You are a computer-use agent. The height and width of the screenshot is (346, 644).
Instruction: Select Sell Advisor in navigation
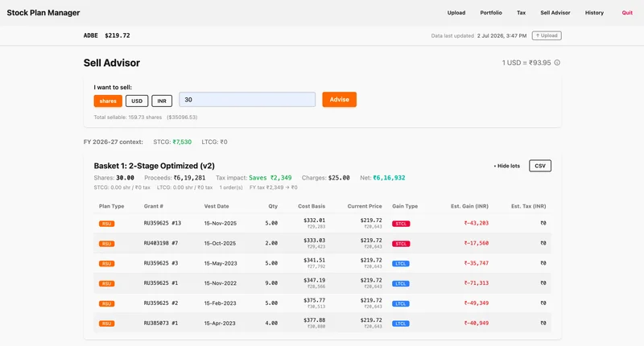coord(555,13)
